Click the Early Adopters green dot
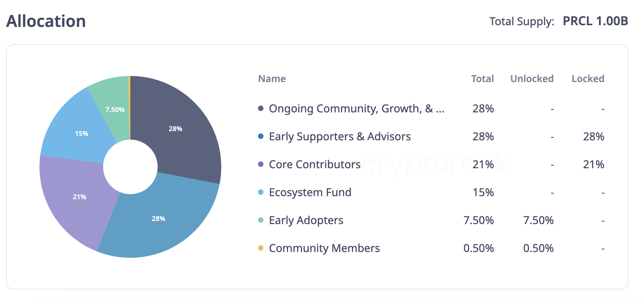644x299 pixels. coord(261,220)
